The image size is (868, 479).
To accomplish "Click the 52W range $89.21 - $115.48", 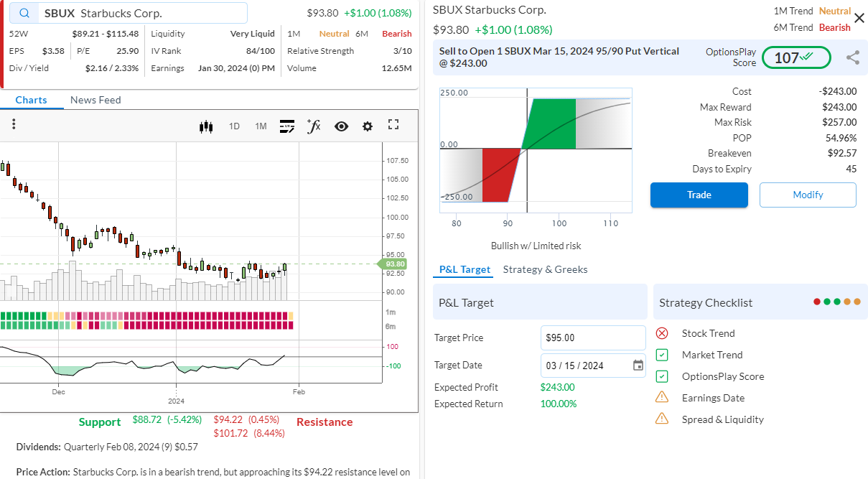I will point(106,34).
